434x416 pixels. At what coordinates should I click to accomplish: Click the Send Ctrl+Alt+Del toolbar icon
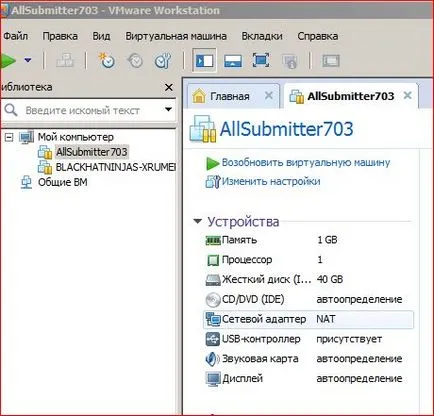point(65,61)
